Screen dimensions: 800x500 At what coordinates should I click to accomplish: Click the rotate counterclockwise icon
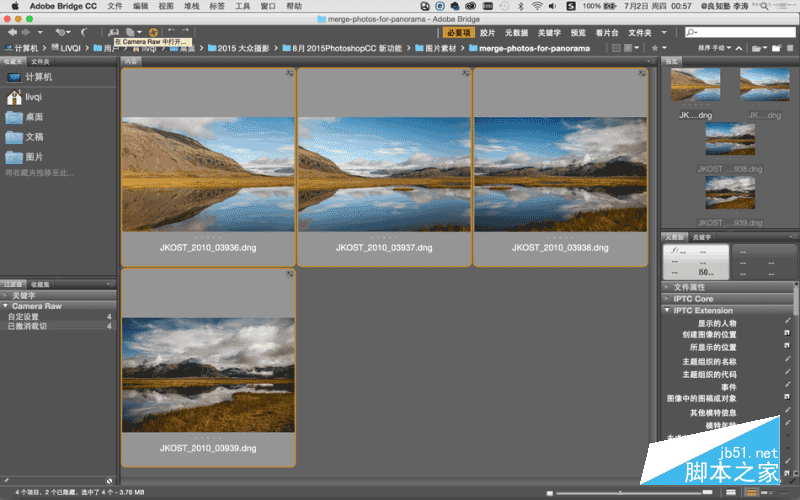click(x=171, y=33)
